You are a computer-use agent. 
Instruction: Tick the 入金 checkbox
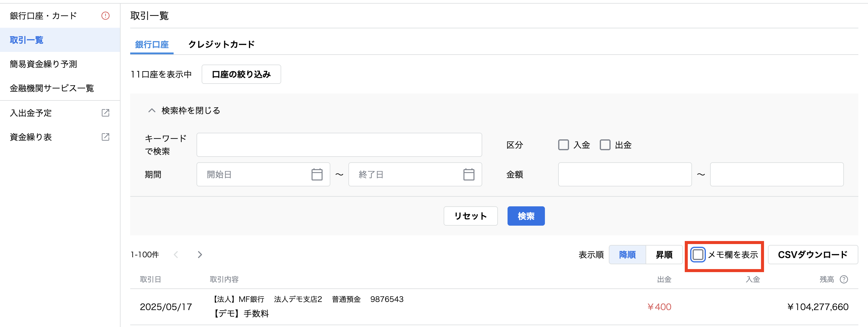click(563, 145)
